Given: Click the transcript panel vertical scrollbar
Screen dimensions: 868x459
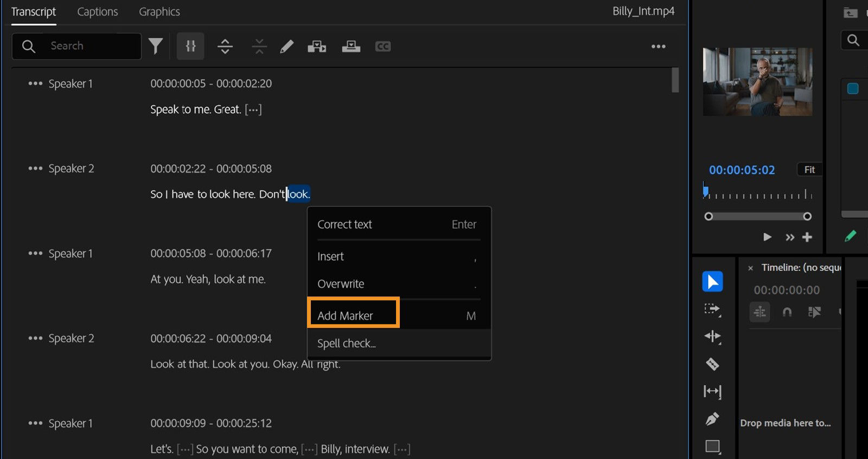Looking at the screenshot, I should 675,80.
